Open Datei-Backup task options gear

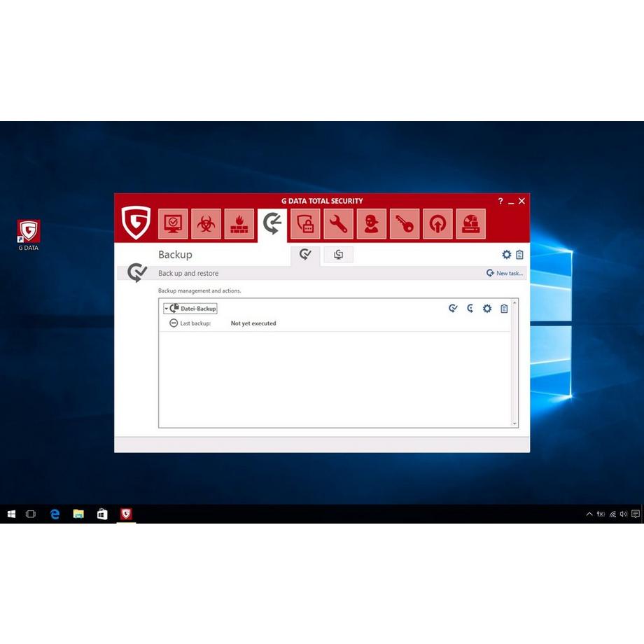point(486,308)
